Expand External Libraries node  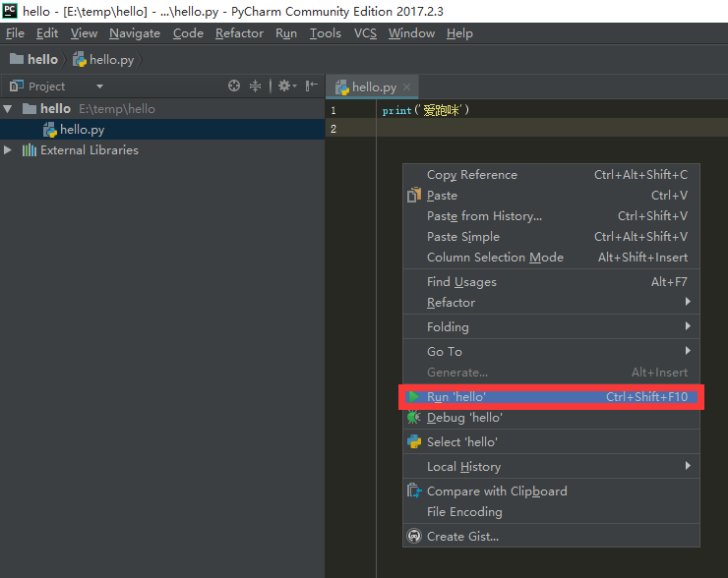point(8,149)
